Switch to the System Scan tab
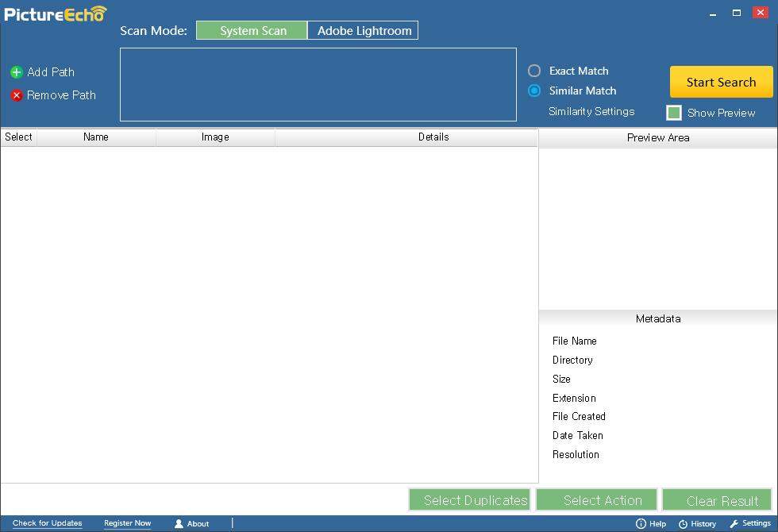Viewport: 778px width, 532px height. [251, 30]
